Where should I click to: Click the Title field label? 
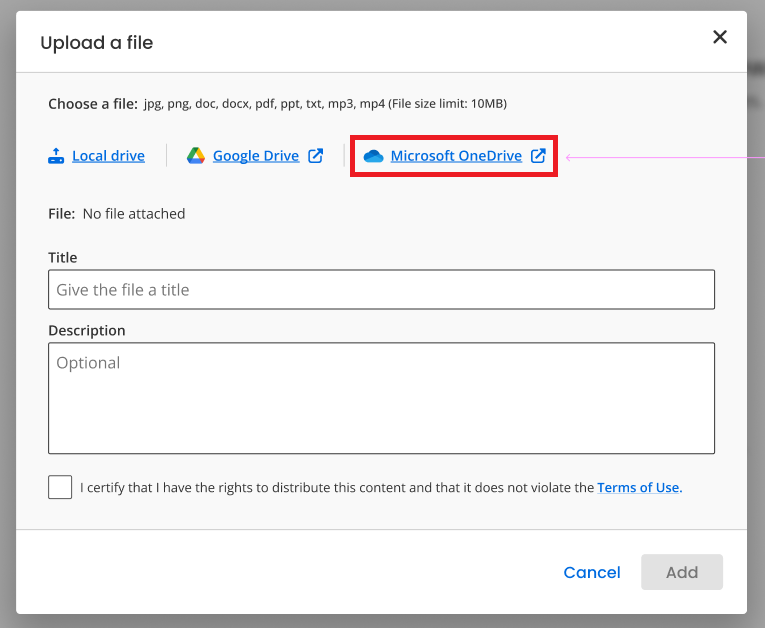[62, 257]
